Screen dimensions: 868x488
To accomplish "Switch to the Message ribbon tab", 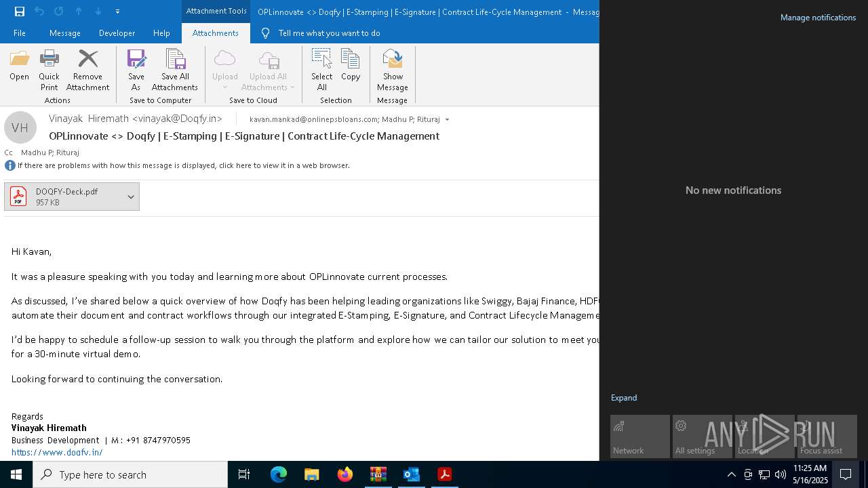I will coord(65,33).
